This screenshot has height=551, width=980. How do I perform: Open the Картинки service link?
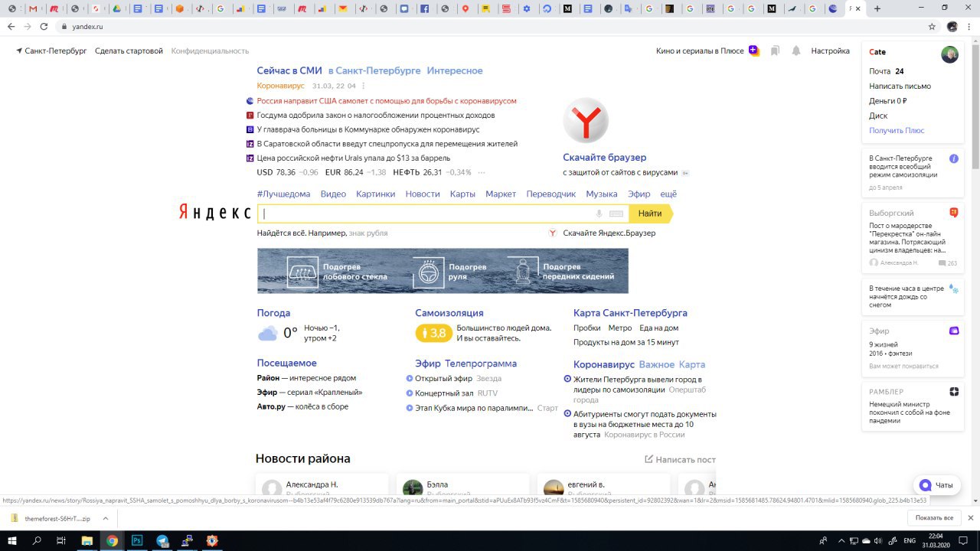pos(375,194)
